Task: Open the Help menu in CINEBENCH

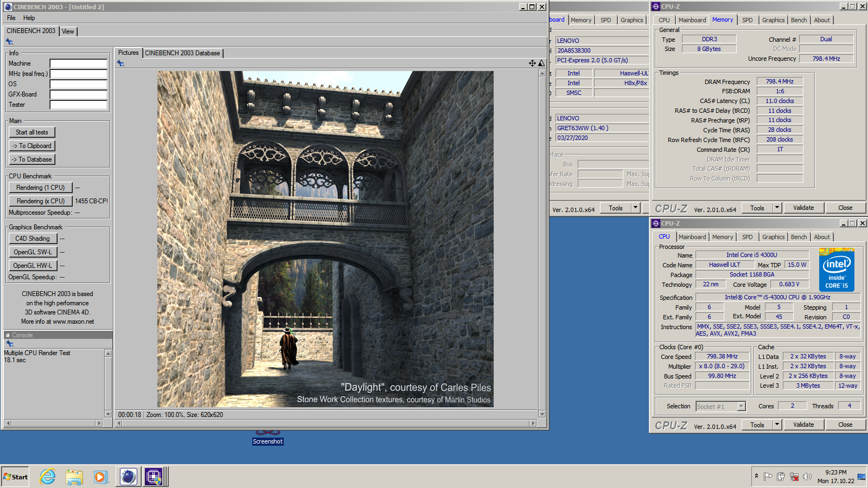Action: pyautogui.click(x=29, y=18)
